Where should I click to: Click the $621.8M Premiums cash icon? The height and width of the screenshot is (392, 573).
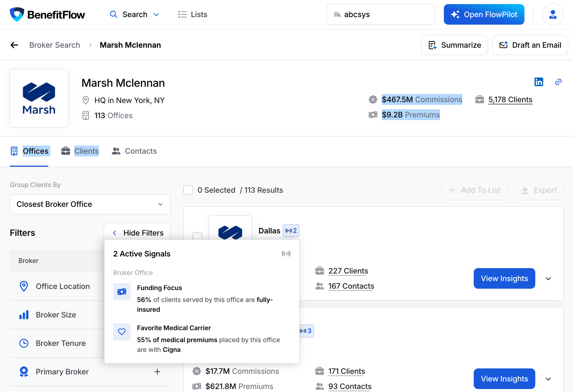pos(197,386)
